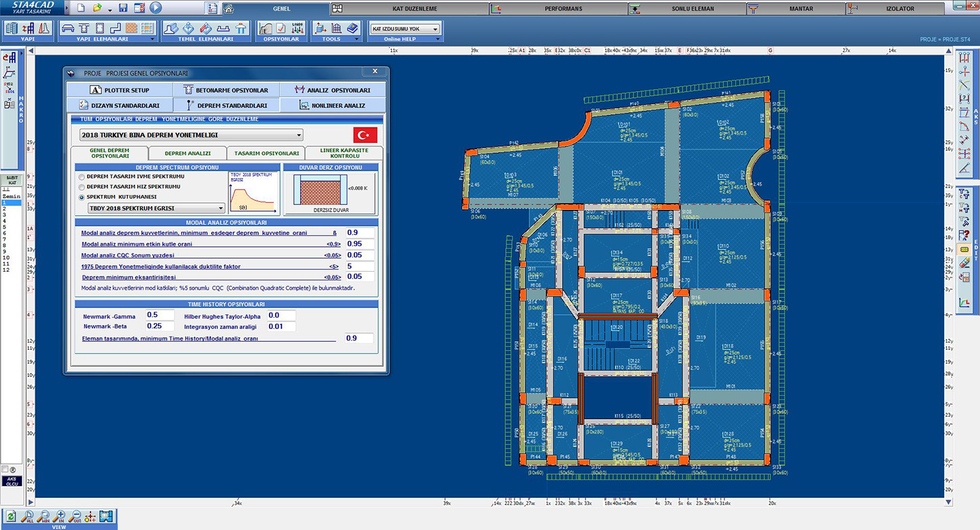The height and width of the screenshot is (530, 980).
Task: Click the PLOTTER SETUP button
Action: point(120,90)
